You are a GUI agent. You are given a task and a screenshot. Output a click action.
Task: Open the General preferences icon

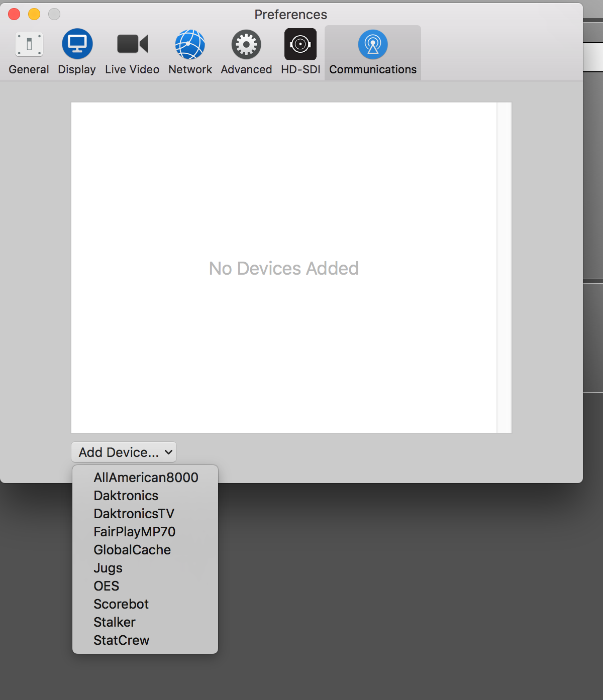click(29, 45)
